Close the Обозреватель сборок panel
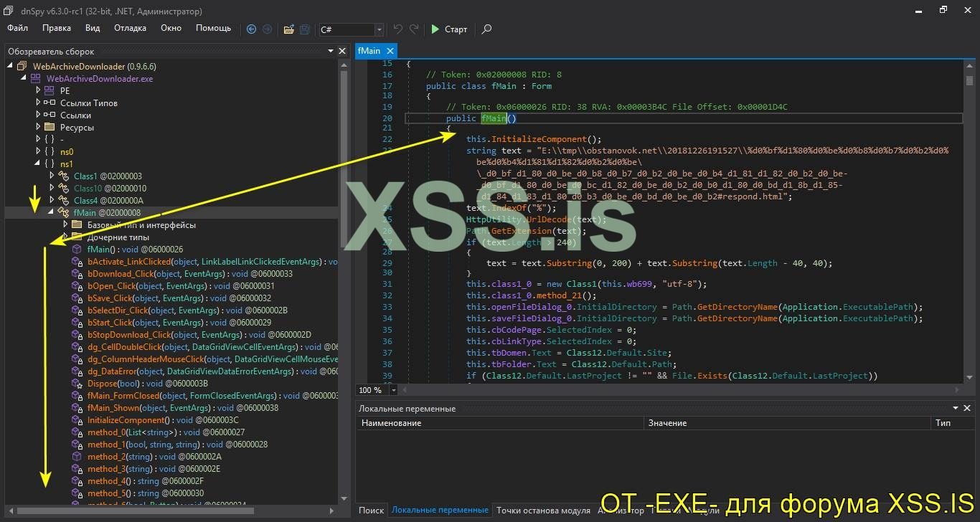 [342, 51]
